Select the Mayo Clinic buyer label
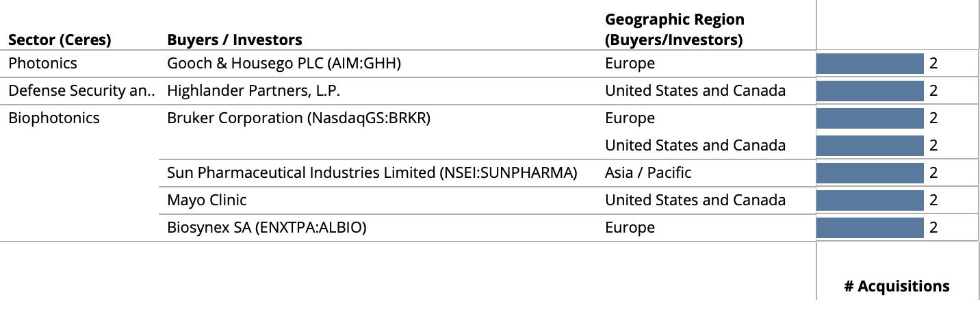 click(207, 200)
